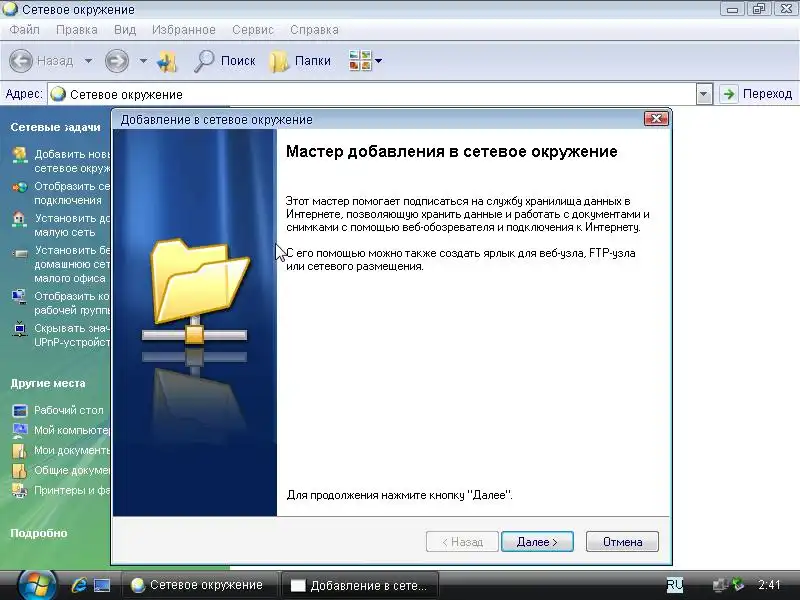800x600 pixels.
Task: Switch to Добавление в сете... taskbar button
Action: click(x=360, y=585)
